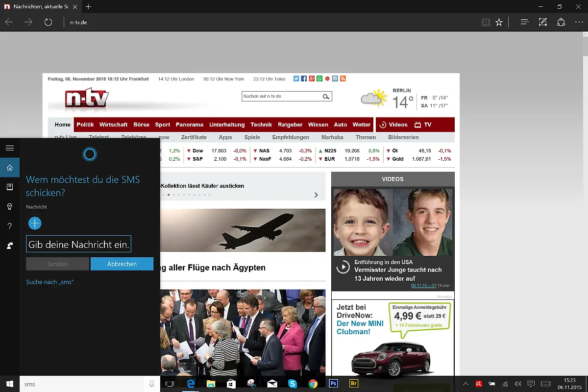Follow the Suche nach „sms“ link
The image size is (588, 392).
coord(50,282)
